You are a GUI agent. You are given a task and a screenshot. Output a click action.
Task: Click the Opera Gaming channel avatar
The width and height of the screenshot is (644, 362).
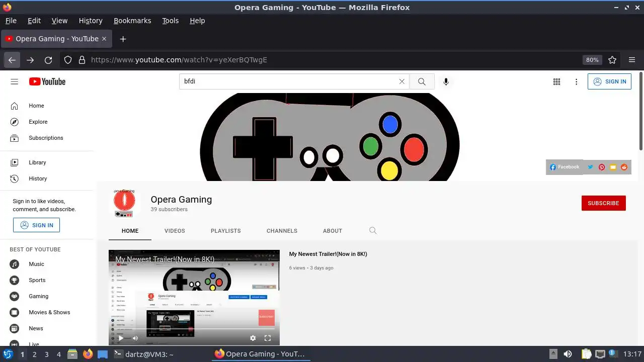tap(124, 203)
